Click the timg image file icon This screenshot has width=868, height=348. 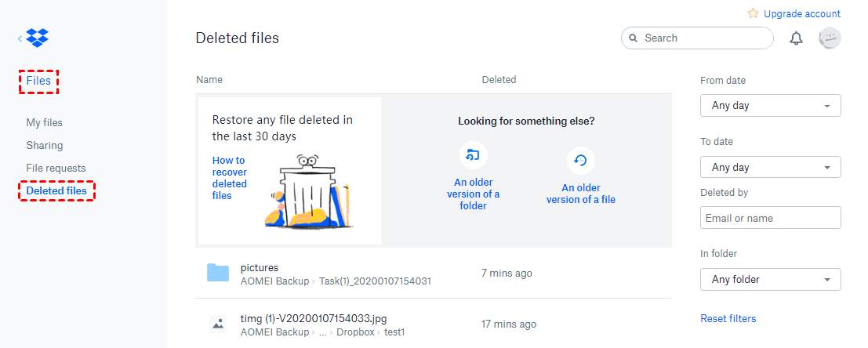(x=218, y=324)
